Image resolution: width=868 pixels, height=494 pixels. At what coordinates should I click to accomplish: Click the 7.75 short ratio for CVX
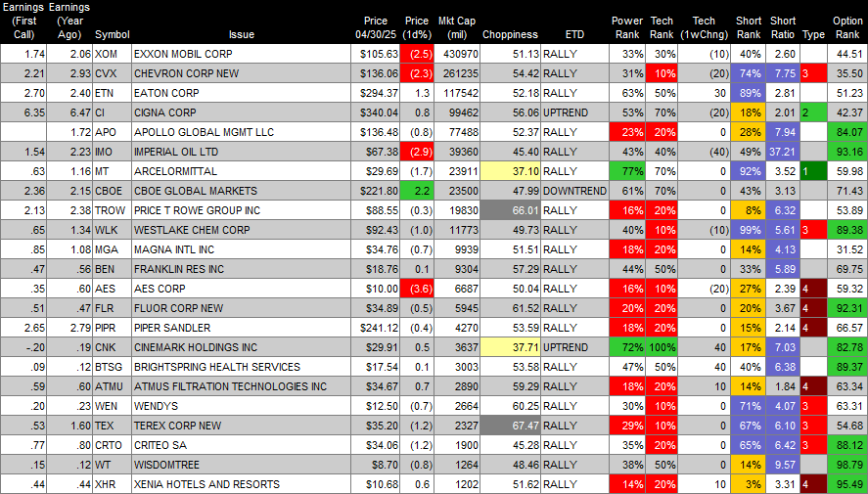point(783,73)
